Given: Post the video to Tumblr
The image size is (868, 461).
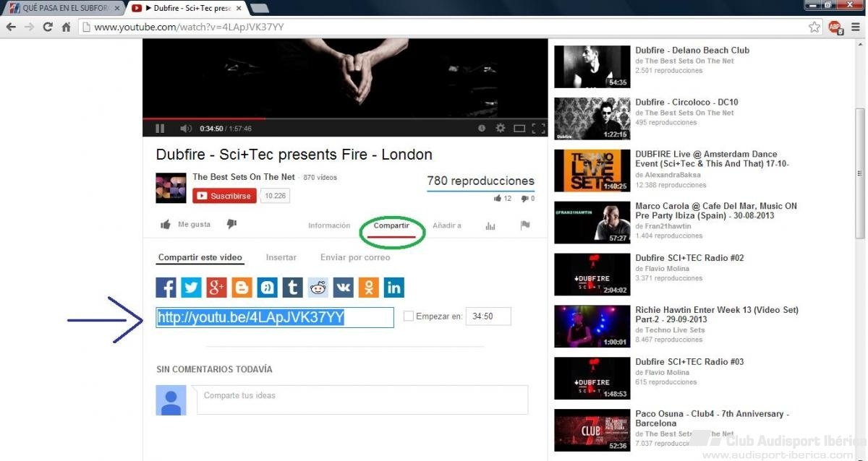Looking at the screenshot, I should point(293,288).
